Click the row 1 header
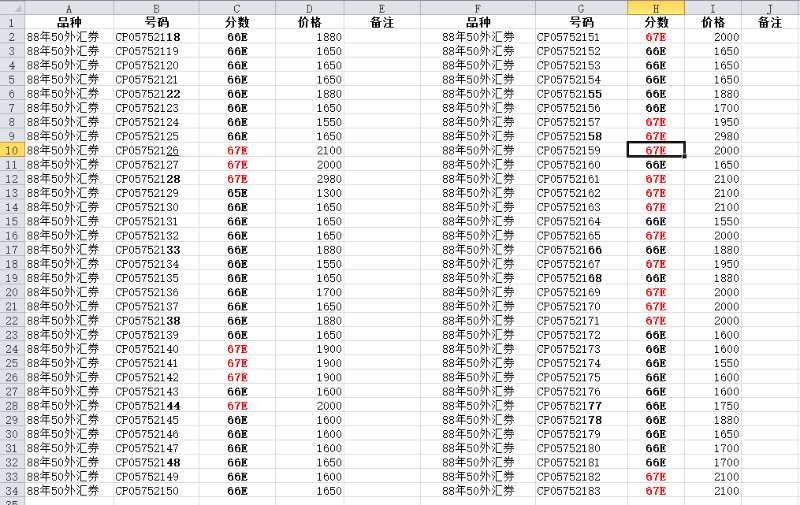This screenshot has height=505, width=800. click(x=12, y=22)
